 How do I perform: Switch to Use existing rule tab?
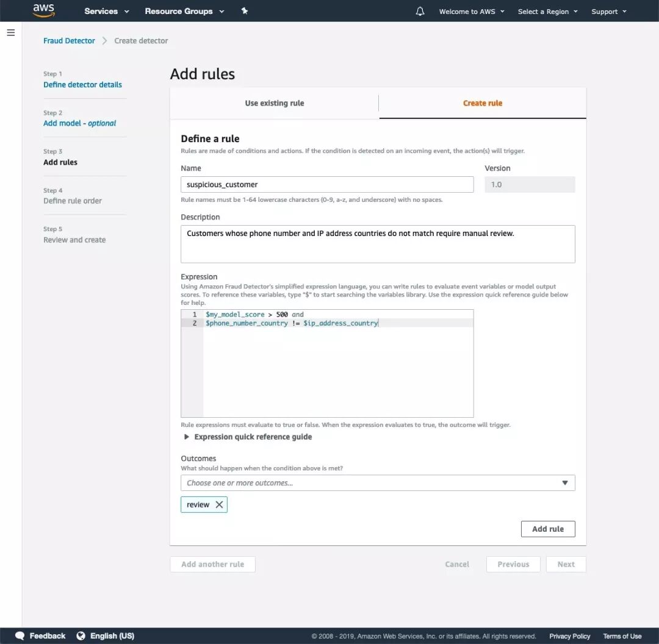pos(275,103)
